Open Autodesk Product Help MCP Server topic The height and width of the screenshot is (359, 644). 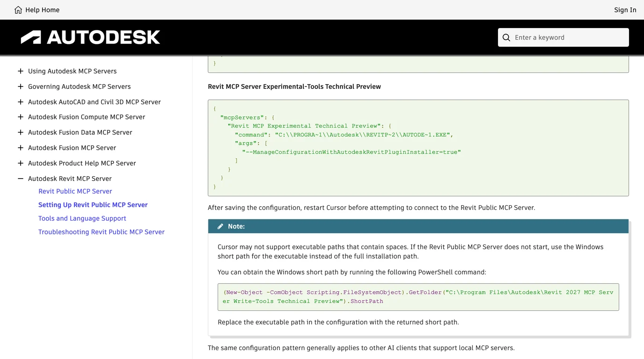(x=82, y=163)
